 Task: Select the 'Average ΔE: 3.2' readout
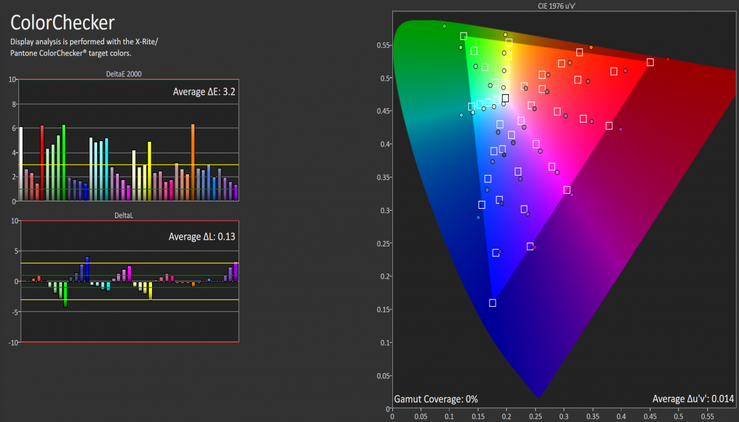204,92
